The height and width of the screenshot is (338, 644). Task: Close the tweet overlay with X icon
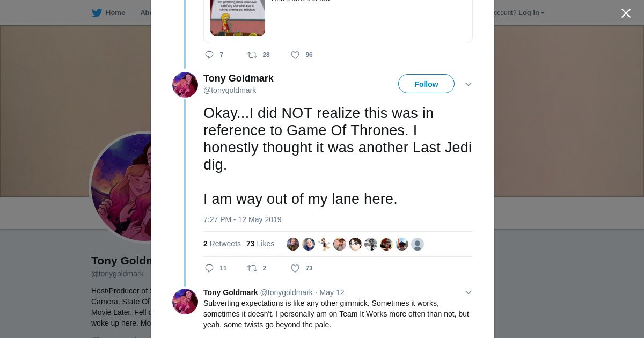click(x=626, y=13)
